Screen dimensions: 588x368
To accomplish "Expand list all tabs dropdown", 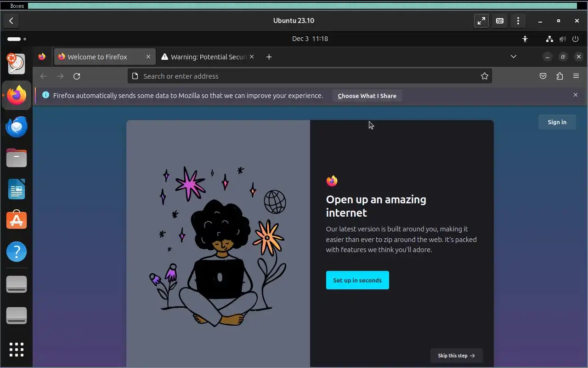I will [x=514, y=57].
